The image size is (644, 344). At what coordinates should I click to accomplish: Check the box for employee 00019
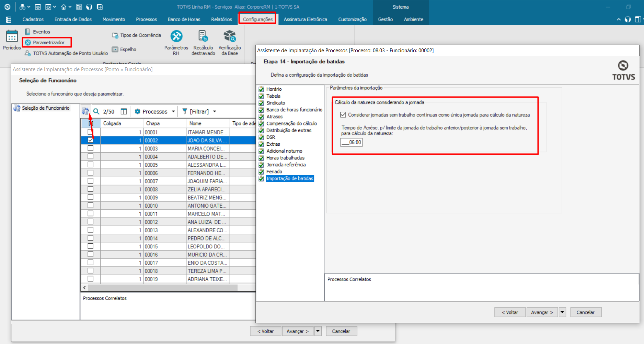pos(90,279)
